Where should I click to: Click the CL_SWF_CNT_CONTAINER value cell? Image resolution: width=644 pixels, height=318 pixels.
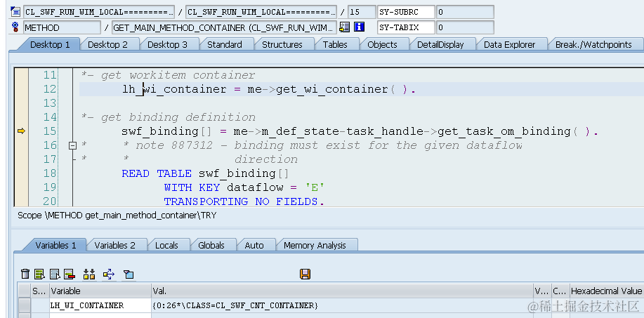coord(342,305)
